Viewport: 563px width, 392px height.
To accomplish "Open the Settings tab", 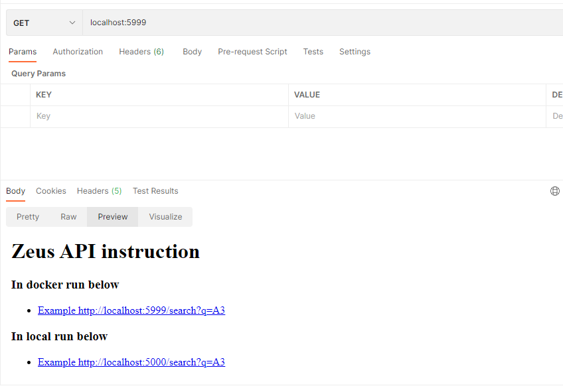I will 355,52.
